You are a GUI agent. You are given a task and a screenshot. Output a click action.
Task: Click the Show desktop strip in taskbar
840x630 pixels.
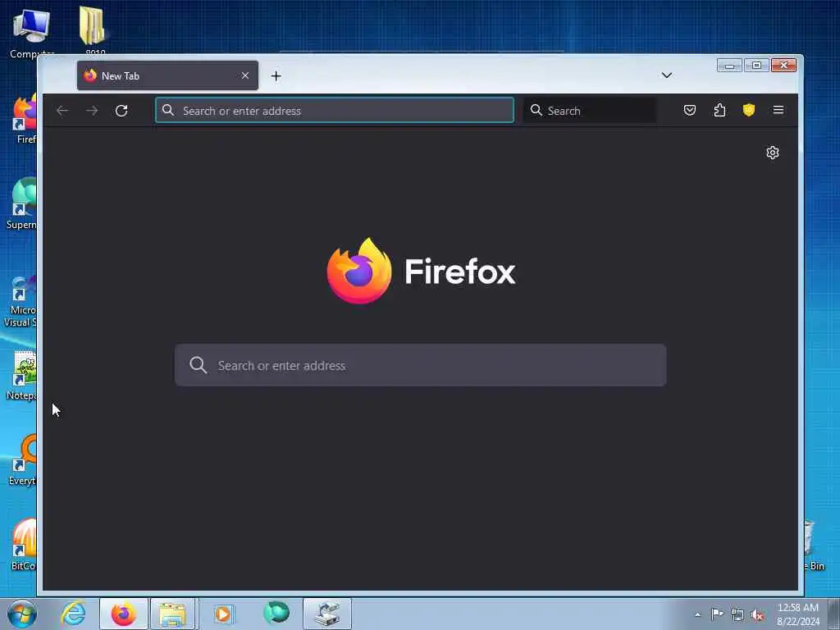834,614
